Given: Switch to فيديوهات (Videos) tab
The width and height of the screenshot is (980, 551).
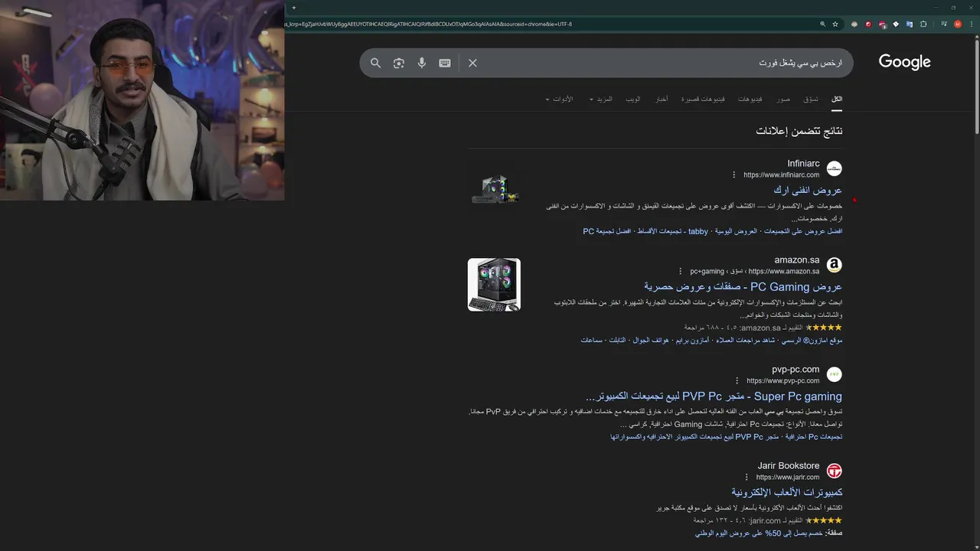Looking at the screenshot, I should (x=750, y=99).
